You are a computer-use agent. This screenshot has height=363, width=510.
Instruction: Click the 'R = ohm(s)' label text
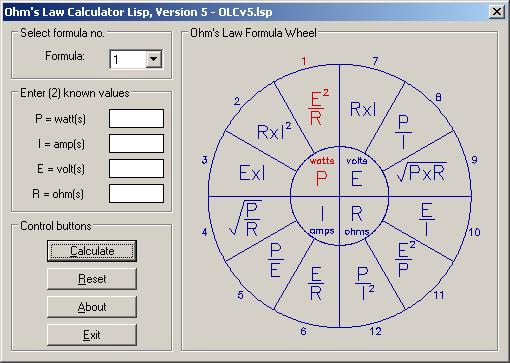click(x=58, y=194)
